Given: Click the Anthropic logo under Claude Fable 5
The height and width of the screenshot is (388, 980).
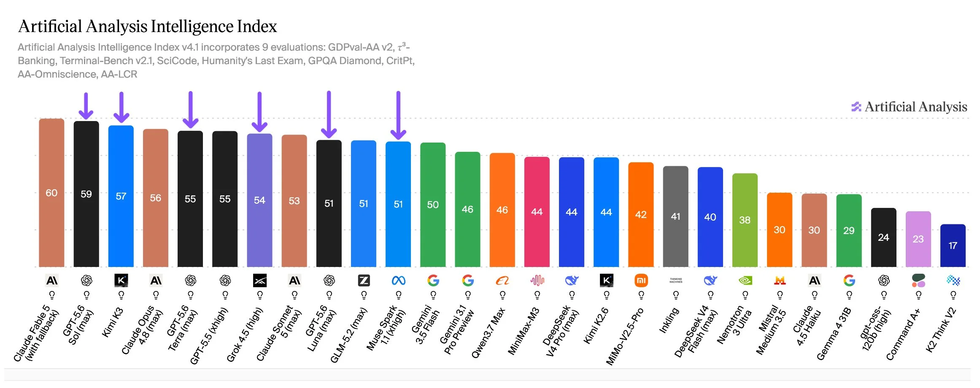Looking at the screenshot, I should pos(52,280).
